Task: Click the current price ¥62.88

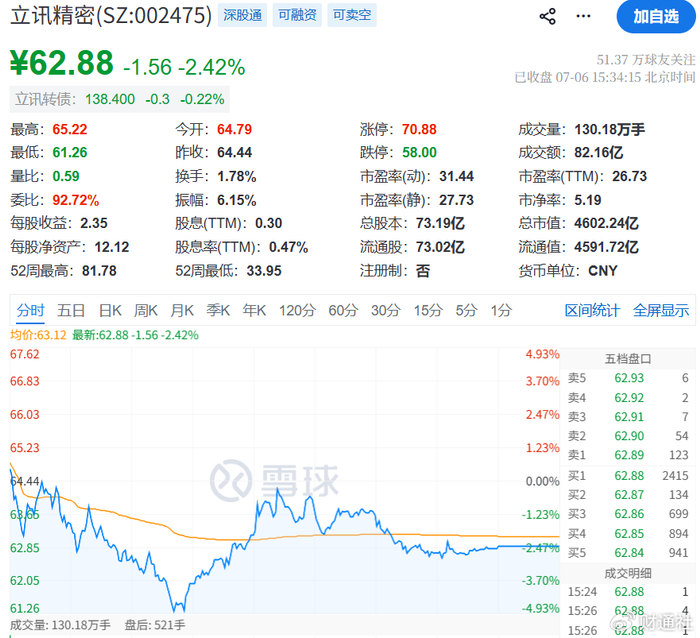Action: click(62, 63)
